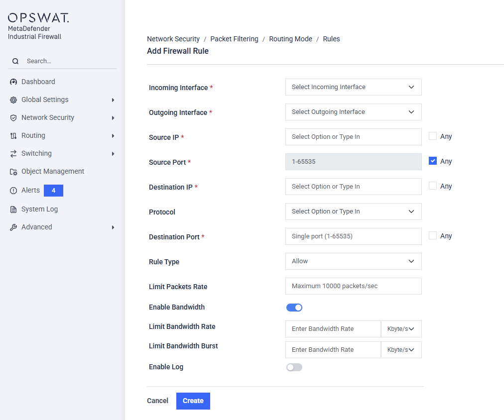Click the Object Management folder icon
Viewport: 504px width, 420px height.
tap(13, 172)
